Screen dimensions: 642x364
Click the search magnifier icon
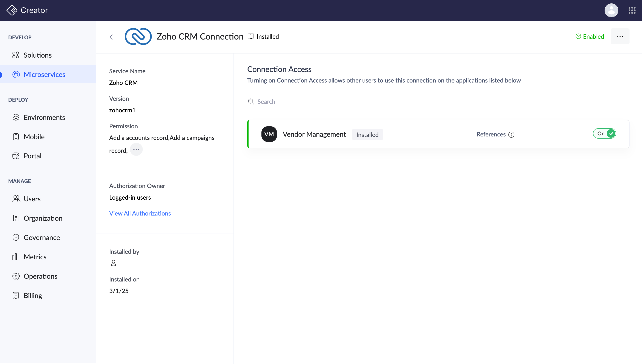pos(251,101)
